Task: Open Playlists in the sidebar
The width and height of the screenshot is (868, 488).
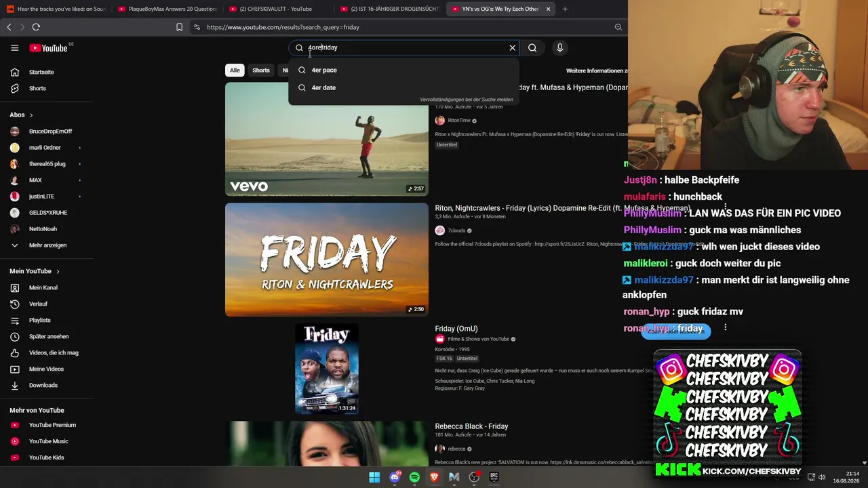Action: pos(39,320)
